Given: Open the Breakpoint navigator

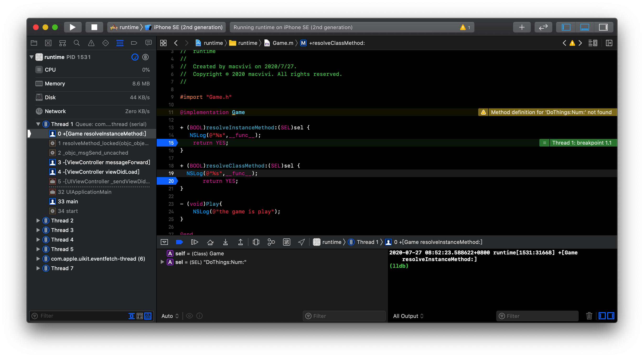Looking at the screenshot, I should [x=134, y=43].
